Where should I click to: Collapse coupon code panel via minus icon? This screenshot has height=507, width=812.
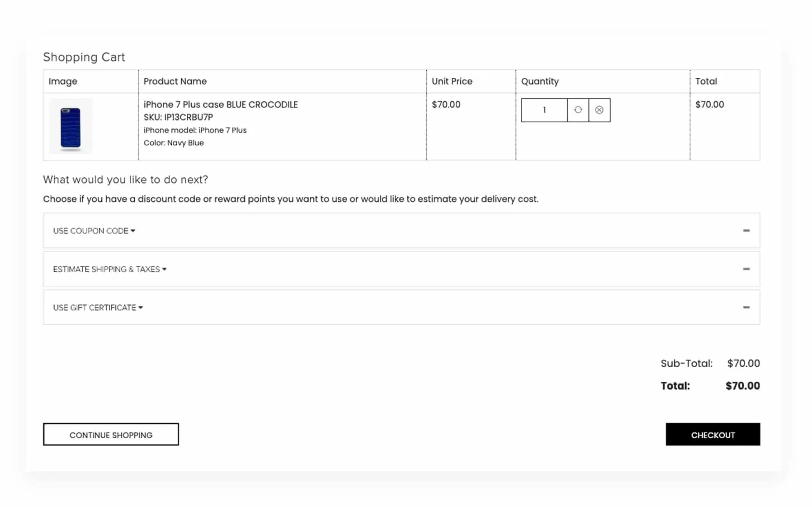[x=746, y=231]
